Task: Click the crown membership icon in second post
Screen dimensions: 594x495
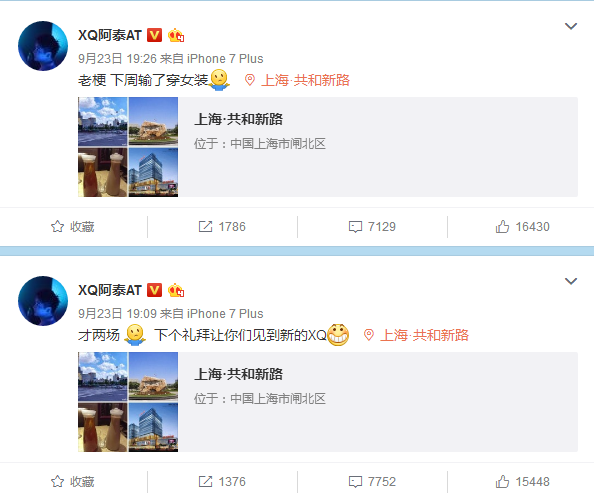Action: [176, 290]
